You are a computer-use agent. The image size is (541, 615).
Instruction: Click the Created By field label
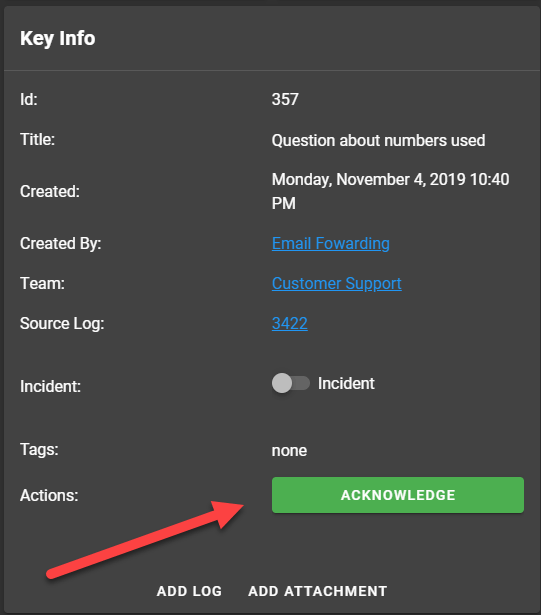(60, 244)
